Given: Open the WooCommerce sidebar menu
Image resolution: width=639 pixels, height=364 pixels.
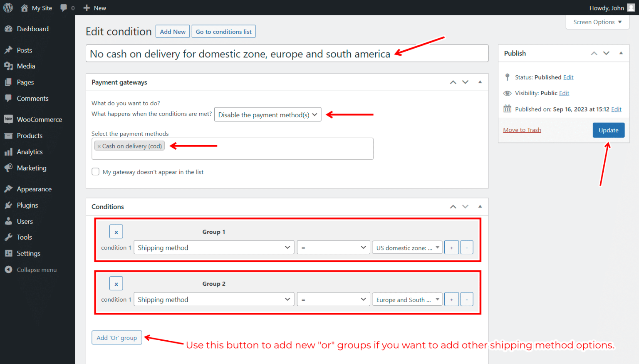Looking at the screenshot, I should pos(38,119).
